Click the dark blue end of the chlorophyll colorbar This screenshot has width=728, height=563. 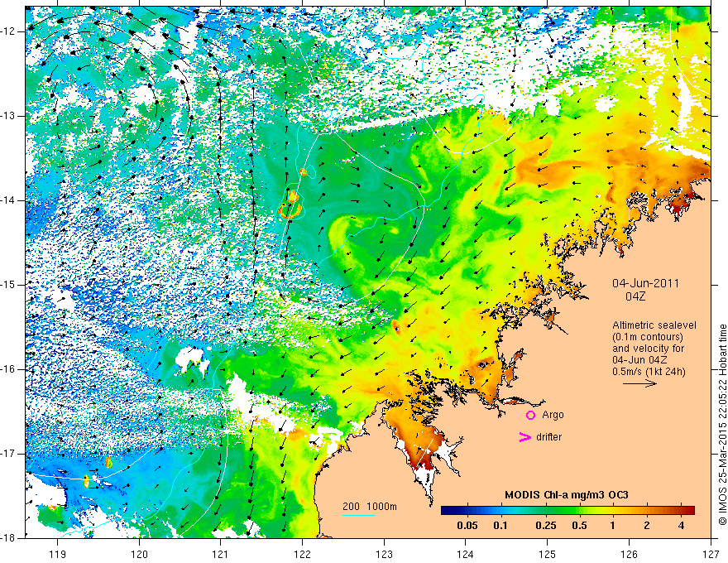[x=447, y=511]
